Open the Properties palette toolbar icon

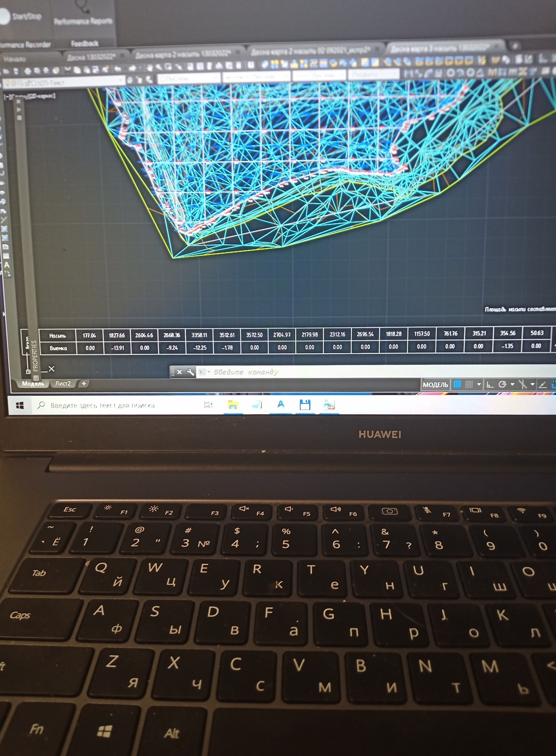tap(190, 66)
